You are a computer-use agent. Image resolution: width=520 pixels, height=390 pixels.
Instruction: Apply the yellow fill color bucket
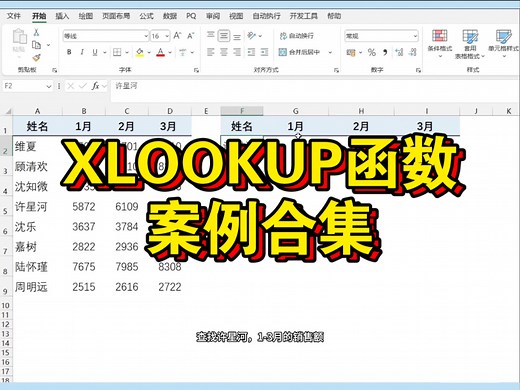(x=140, y=52)
